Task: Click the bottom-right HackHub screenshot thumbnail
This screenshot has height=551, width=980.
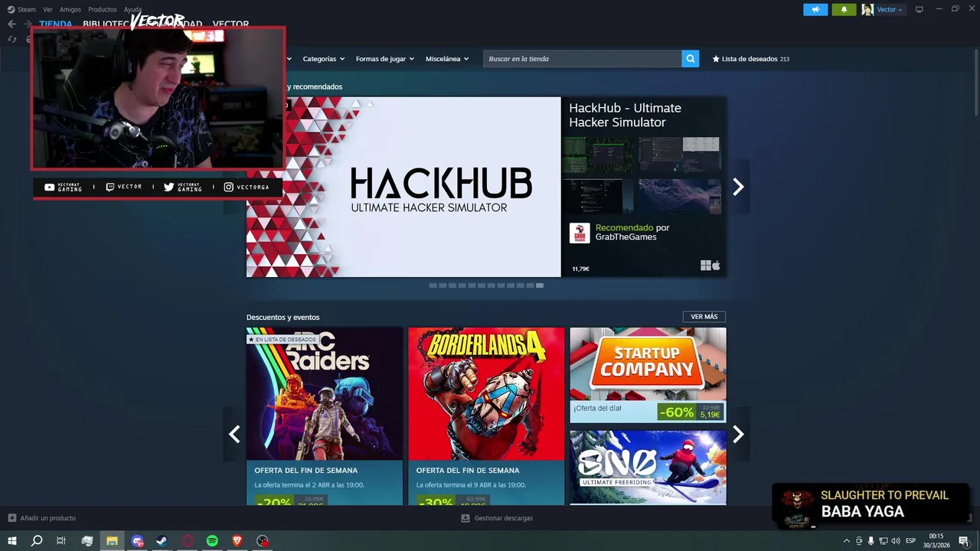Action: click(680, 196)
